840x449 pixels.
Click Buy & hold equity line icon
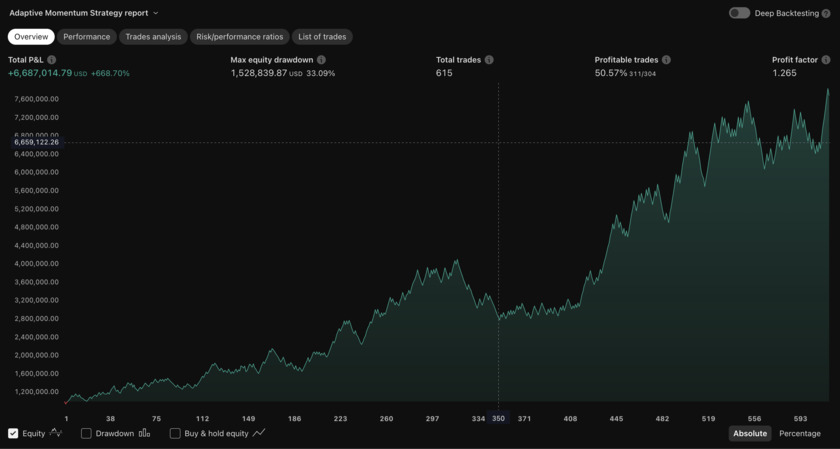259,433
